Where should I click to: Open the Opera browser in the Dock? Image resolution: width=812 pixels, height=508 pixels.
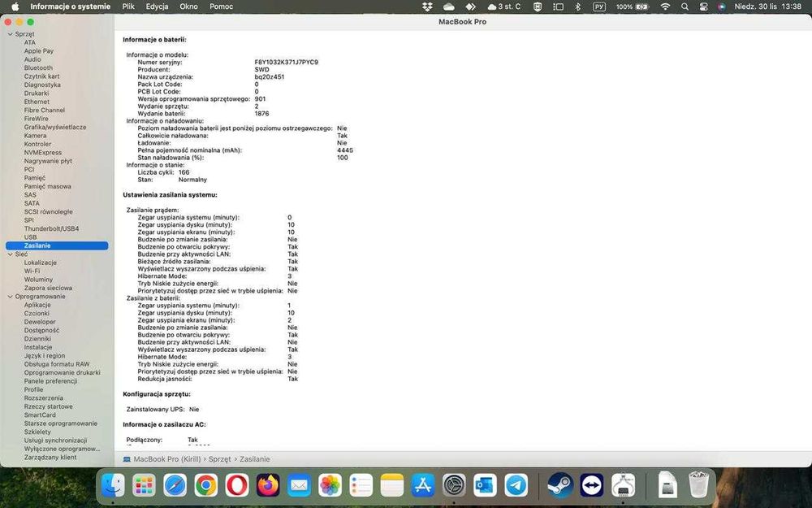236,486
